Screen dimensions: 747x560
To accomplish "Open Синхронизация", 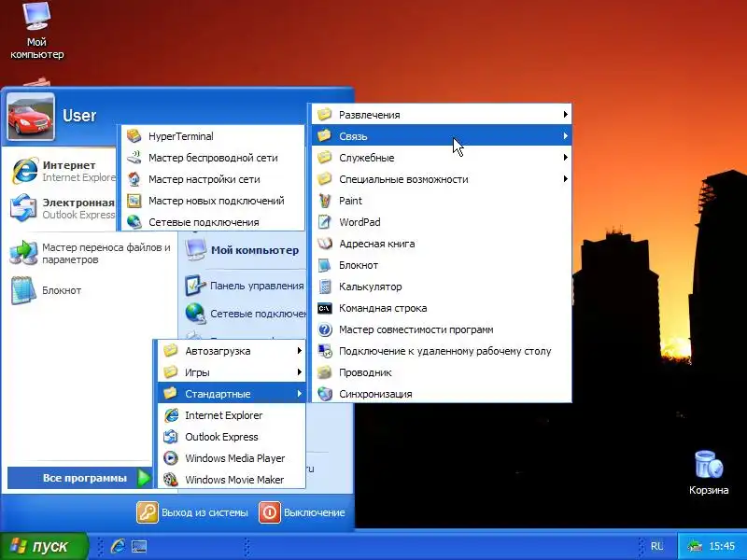I will (442, 394).
